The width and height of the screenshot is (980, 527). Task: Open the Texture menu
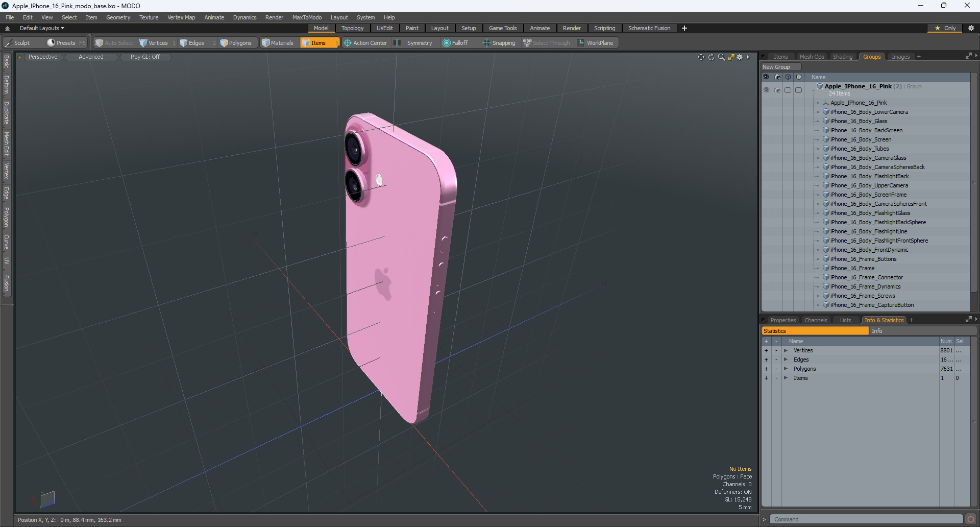149,17
